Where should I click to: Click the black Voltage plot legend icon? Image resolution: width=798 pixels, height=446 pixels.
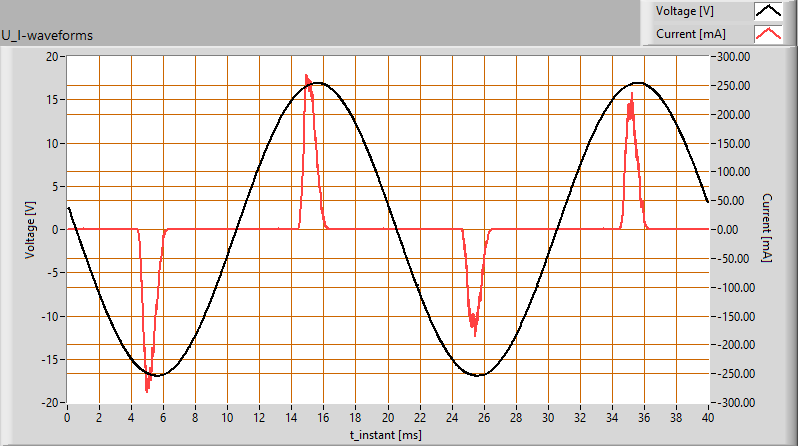pos(768,11)
